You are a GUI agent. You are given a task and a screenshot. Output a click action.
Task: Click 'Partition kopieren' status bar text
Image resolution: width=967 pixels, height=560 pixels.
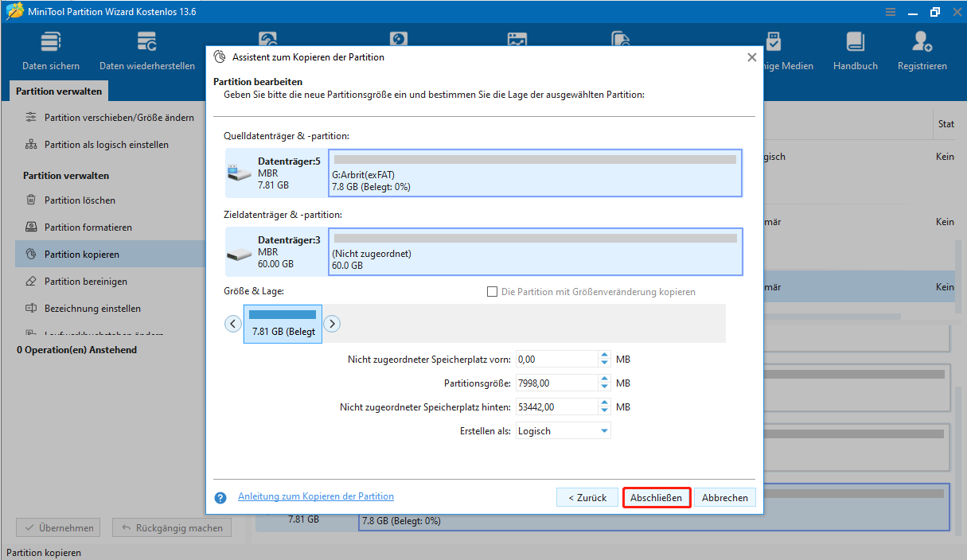pyautogui.click(x=44, y=553)
